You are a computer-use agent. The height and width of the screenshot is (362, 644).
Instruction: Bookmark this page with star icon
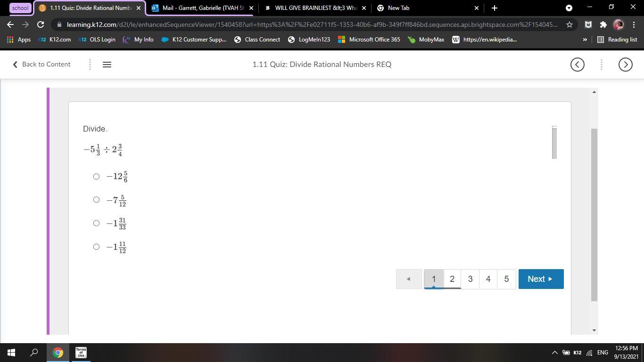(x=570, y=25)
